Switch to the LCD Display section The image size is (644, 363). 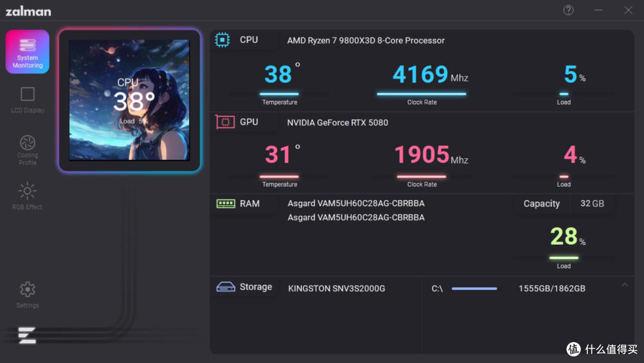point(27,100)
